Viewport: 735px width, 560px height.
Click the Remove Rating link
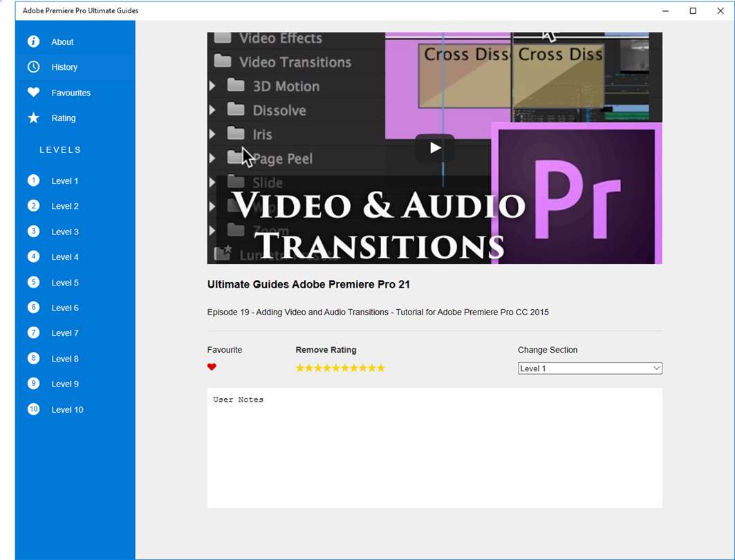tap(326, 350)
